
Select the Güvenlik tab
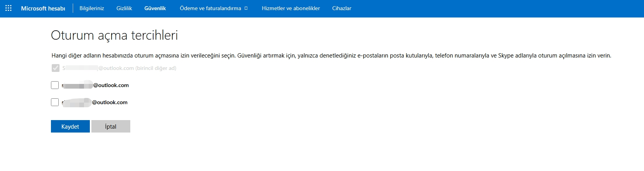pyautogui.click(x=155, y=8)
